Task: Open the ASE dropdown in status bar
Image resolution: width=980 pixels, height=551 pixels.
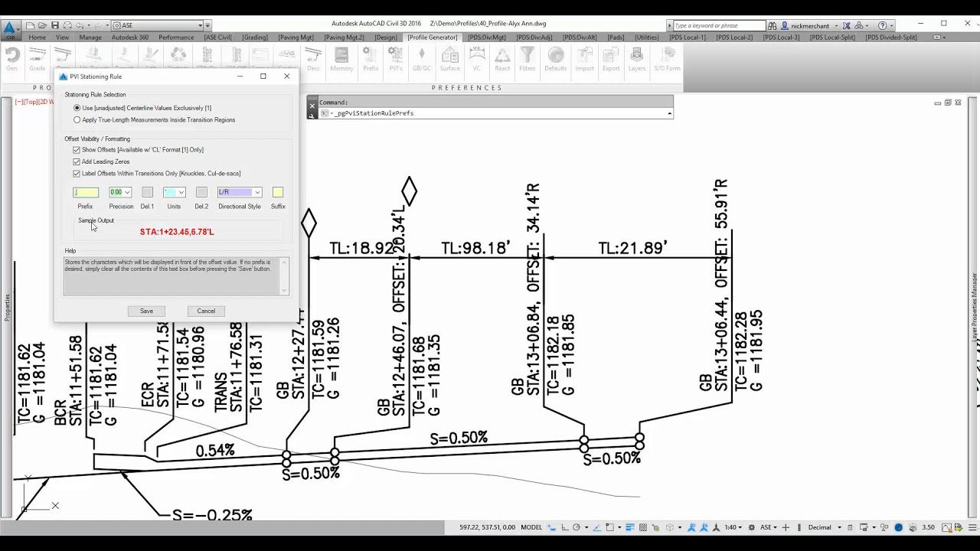Action: coord(768,527)
